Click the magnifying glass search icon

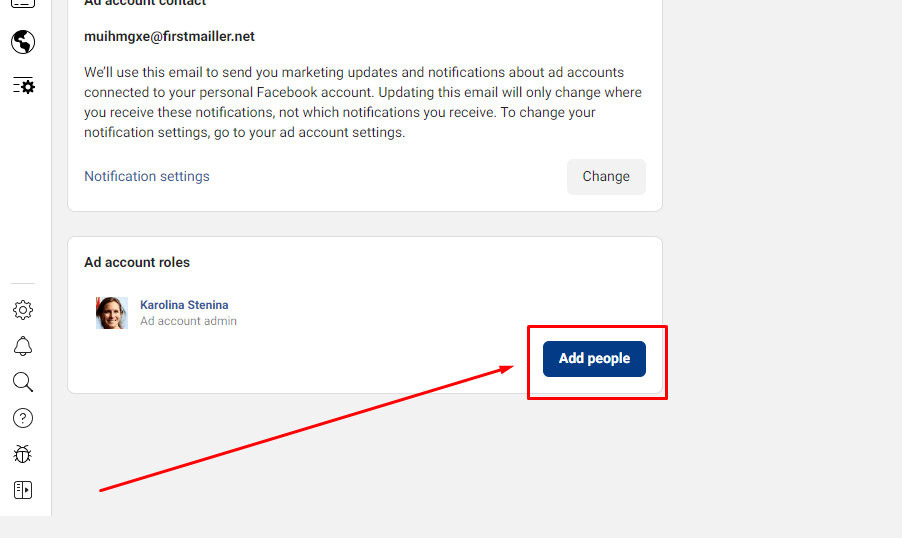[x=23, y=382]
